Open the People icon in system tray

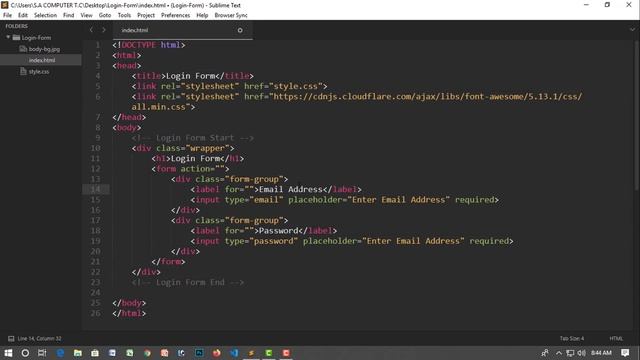[545, 353]
